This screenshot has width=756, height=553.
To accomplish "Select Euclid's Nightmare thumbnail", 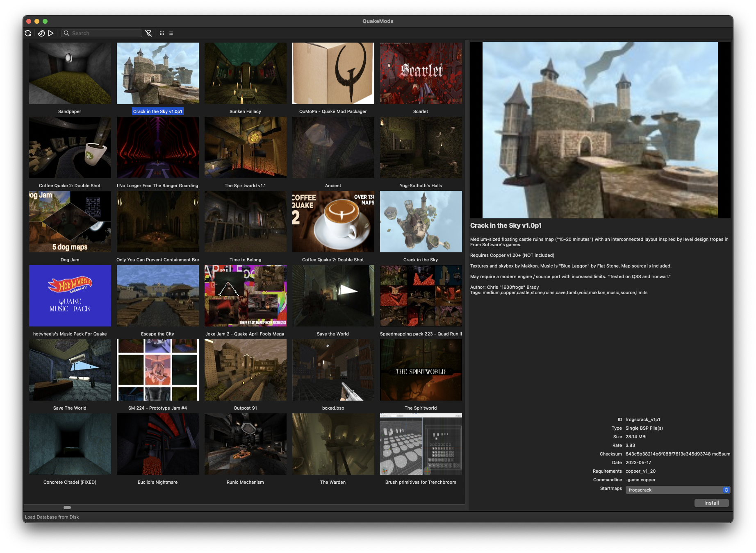I will coord(157,444).
